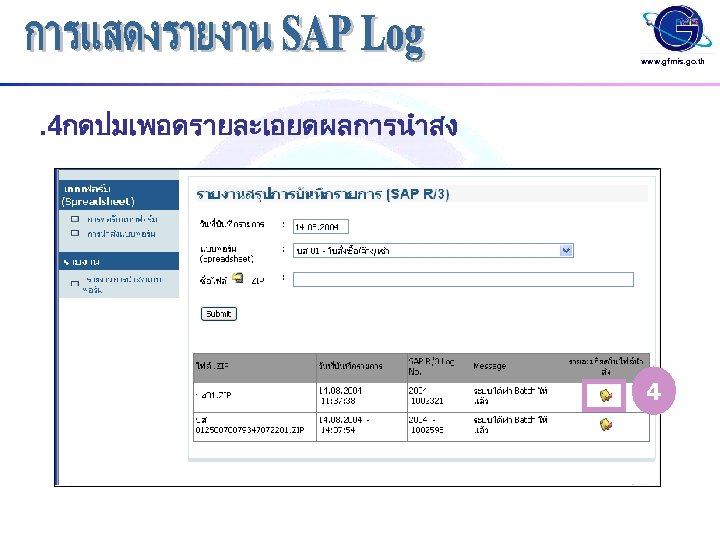720x540 pixels.
Task: Select second link under Spreadsheet sidebar section
Action: 121,234
